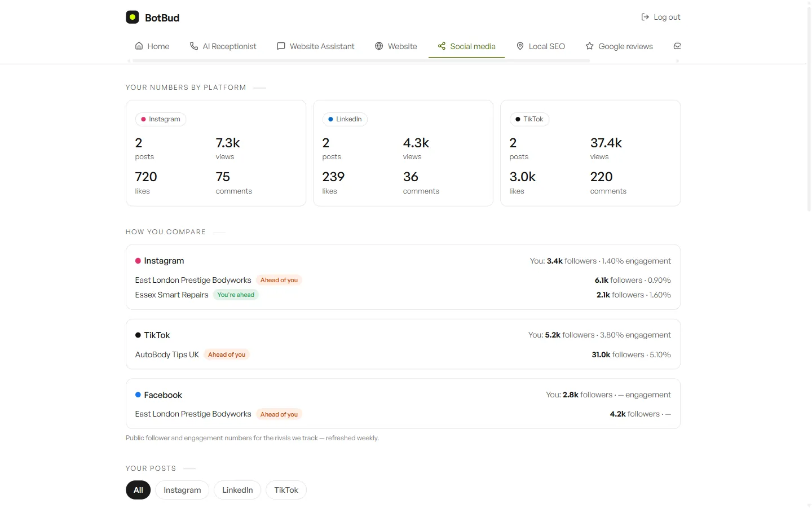Click the Instagram platform badge in numbers card

tap(161, 119)
